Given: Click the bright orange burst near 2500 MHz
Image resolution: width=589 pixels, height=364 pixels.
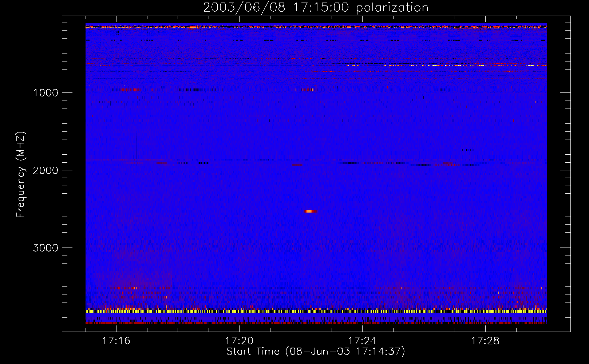Looking at the screenshot, I should pyautogui.click(x=311, y=211).
